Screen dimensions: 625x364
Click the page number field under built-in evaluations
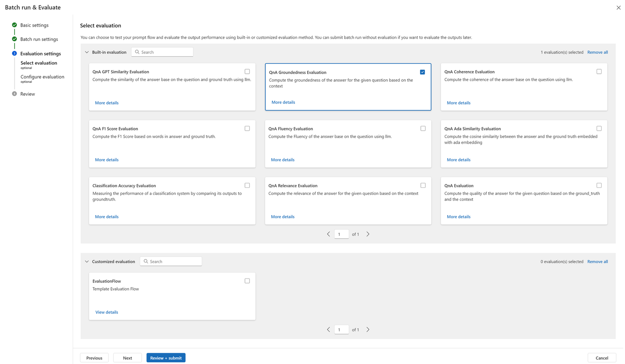coord(341,234)
